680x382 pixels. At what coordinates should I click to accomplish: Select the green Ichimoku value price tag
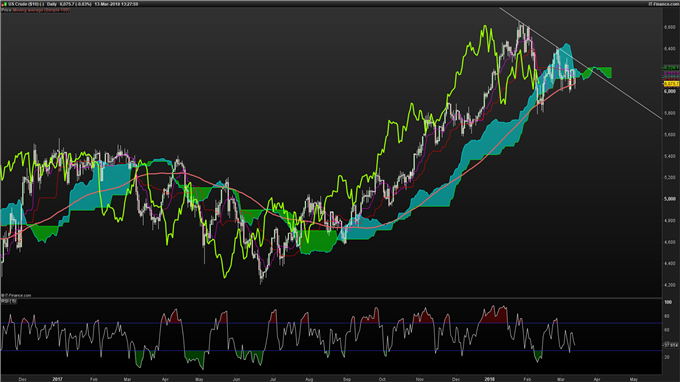point(671,68)
